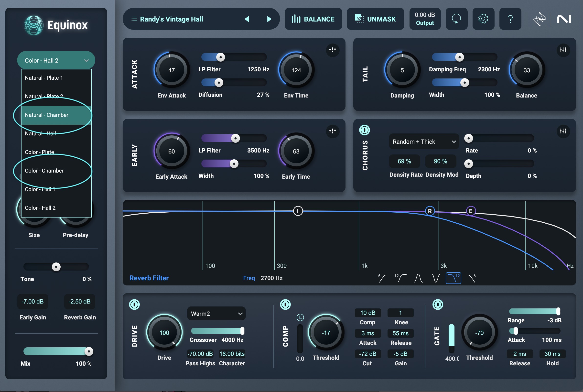Click the iZotope logo icon
This screenshot has width=583, height=392.
pos(540,19)
